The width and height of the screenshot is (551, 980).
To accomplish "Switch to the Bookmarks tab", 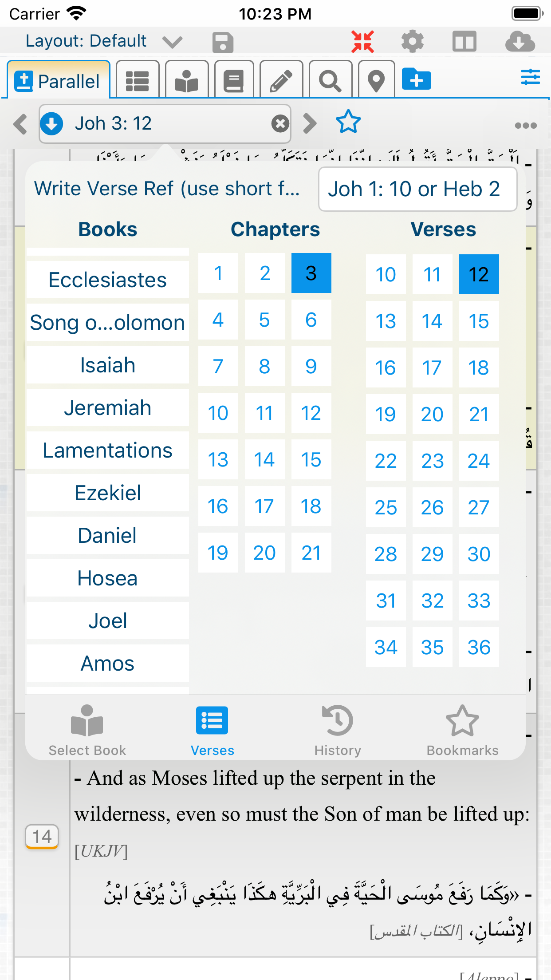I will click(462, 730).
